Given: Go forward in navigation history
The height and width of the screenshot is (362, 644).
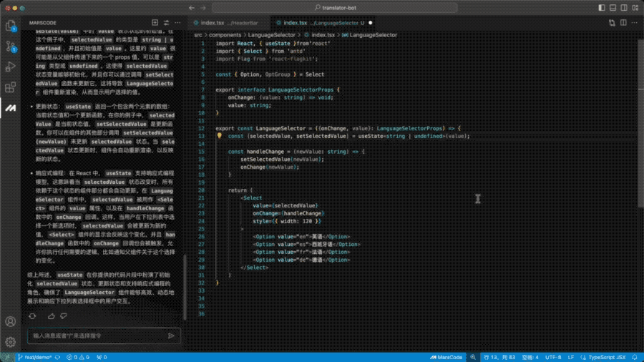Looking at the screenshot, I should pos(203,7).
